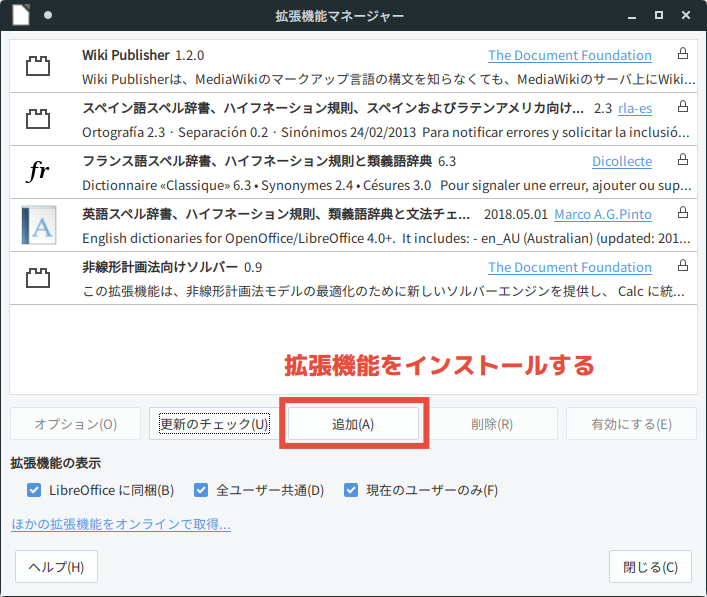Open The Document Foundation link for Wiki Publisher
This screenshot has width=707, height=597.
570,55
